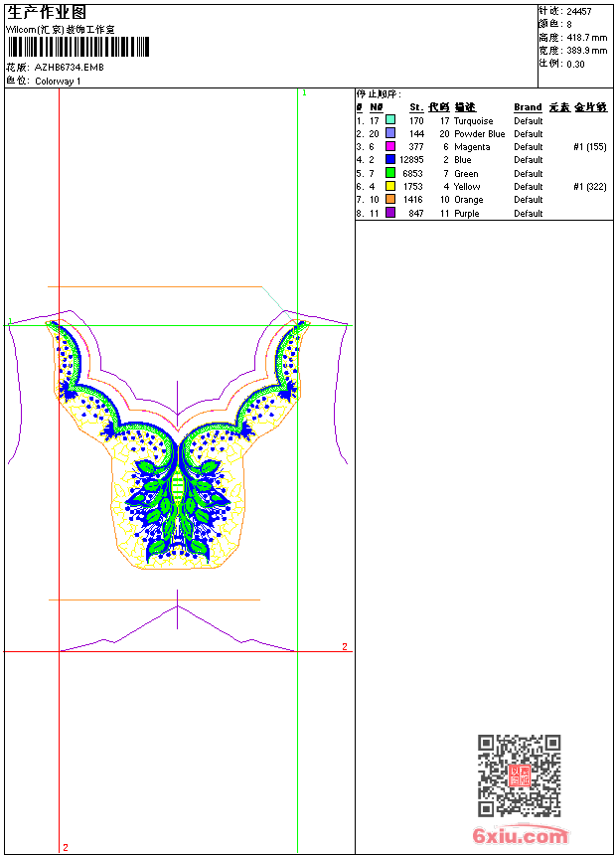The height and width of the screenshot is (855, 616).
Task: Choose the Orange color swatch
Action: pos(390,199)
